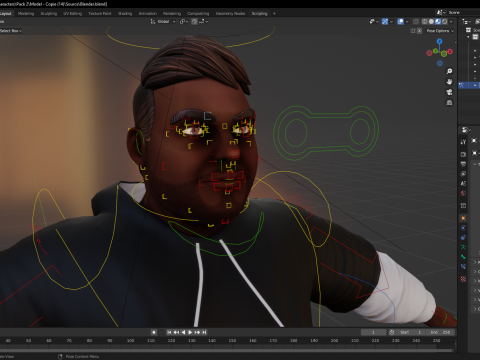Jump to the last frame

point(204,332)
